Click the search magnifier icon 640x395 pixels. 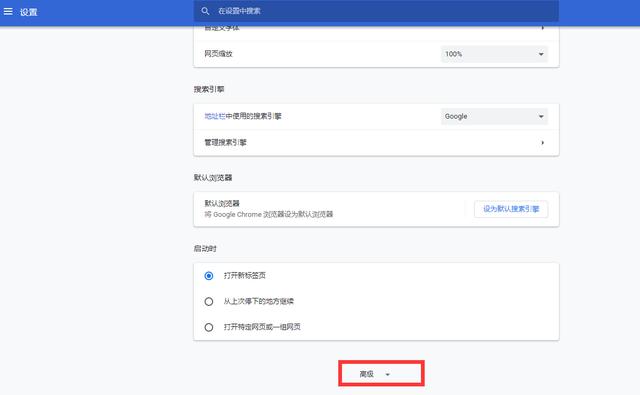pyautogui.click(x=205, y=11)
